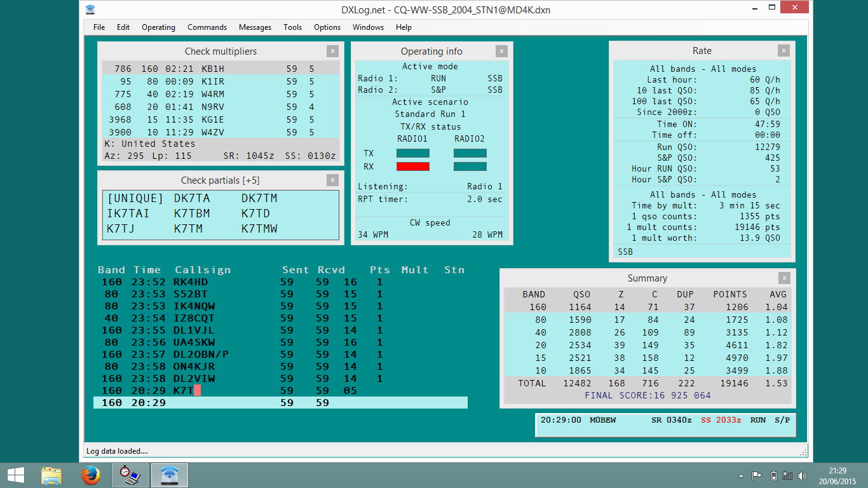
Task: Select the RK4HD log entry
Action: 280,282
